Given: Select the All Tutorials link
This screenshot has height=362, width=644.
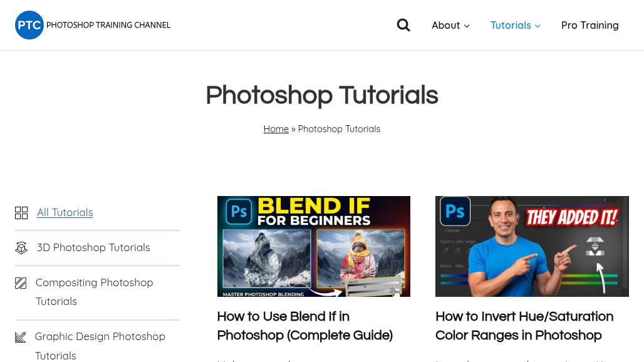Looking at the screenshot, I should pyautogui.click(x=65, y=212).
